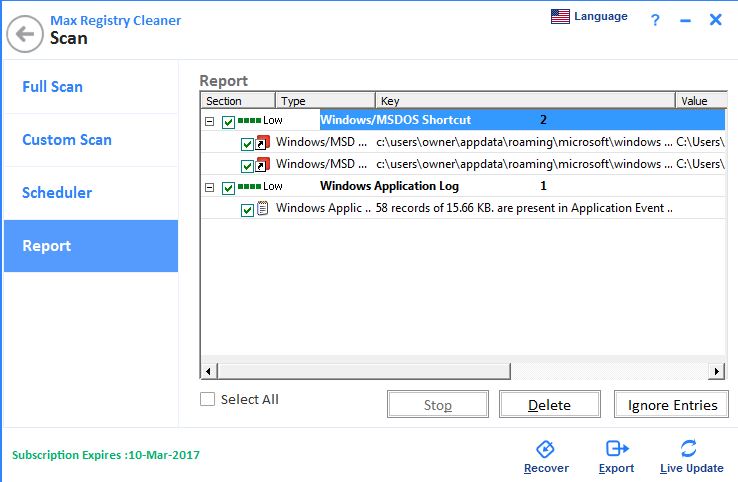Open the Custom Scan tab
Viewport: 738px width, 482px height.
(91, 140)
